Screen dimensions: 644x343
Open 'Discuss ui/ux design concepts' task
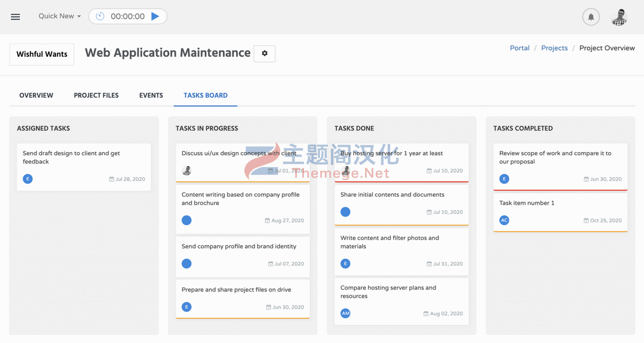[239, 153]
